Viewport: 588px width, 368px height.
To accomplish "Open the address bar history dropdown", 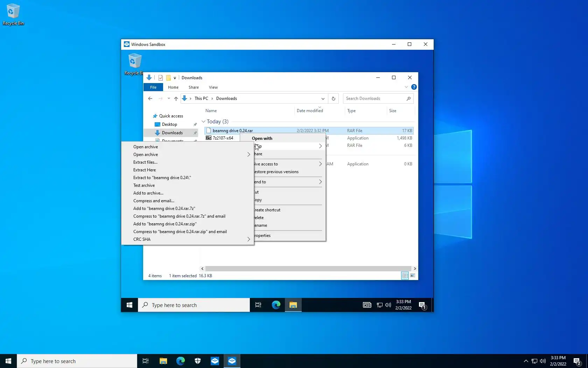I will point(323,98).
